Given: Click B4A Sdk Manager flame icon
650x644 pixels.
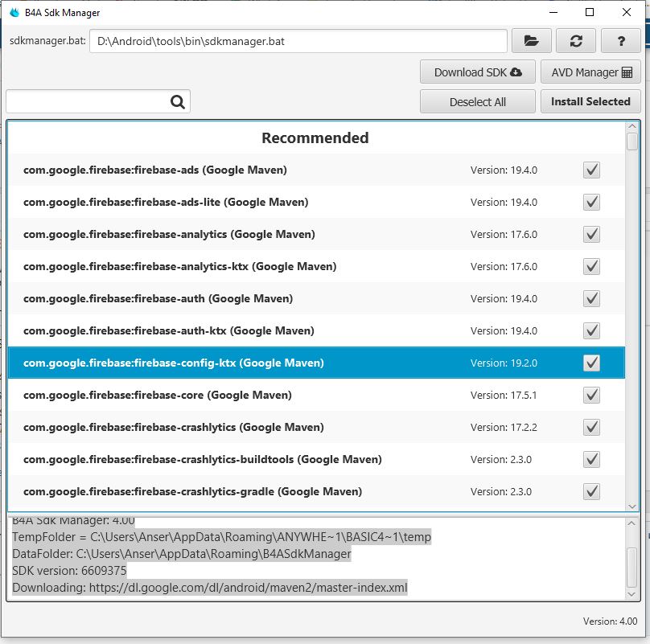Looking at the screenshot, I should (x=14, y=12).
